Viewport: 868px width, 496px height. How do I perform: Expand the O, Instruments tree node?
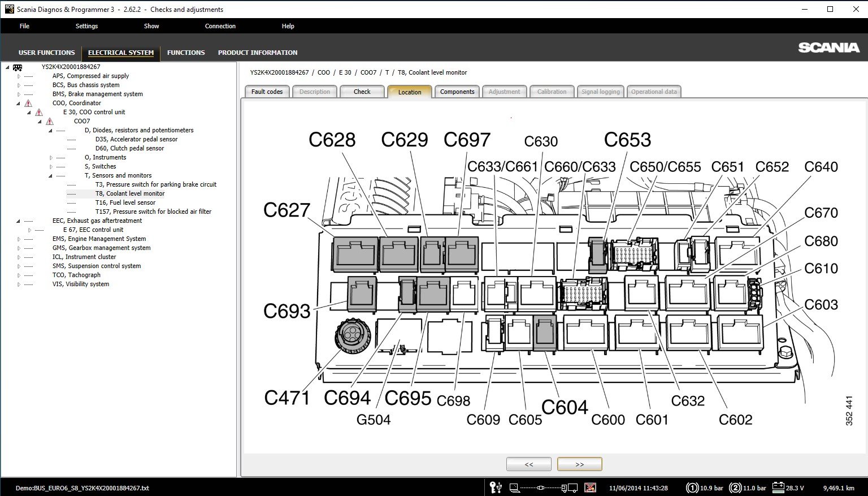point(51,158)
